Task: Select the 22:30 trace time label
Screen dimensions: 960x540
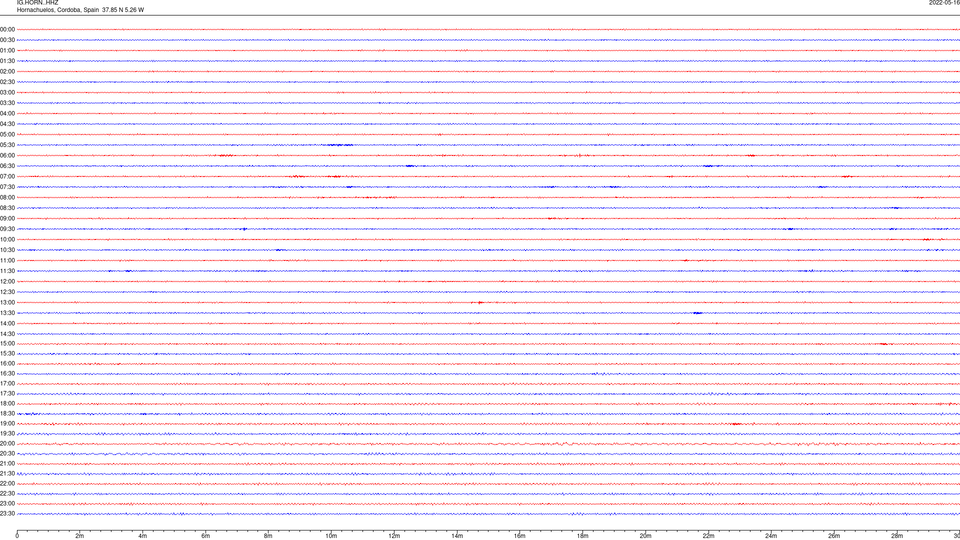Action: point(7,493)
